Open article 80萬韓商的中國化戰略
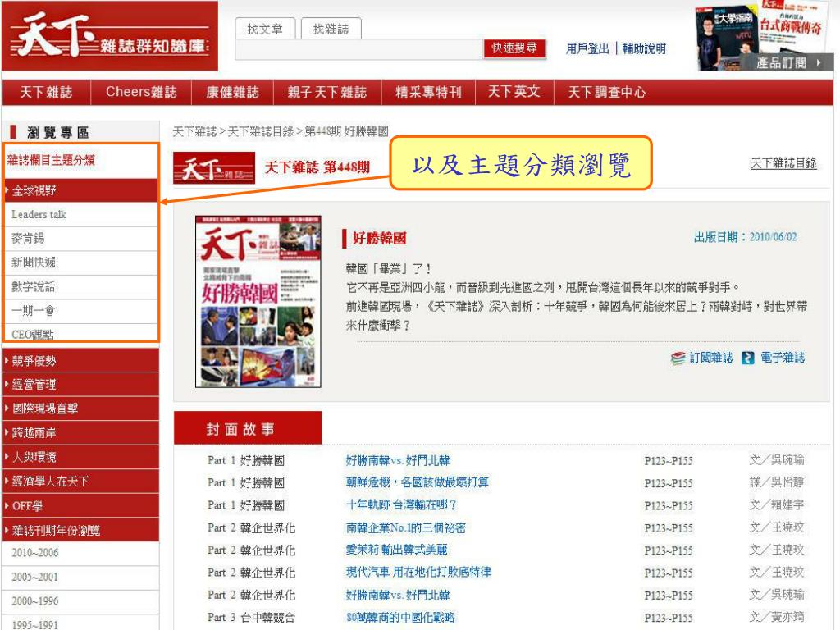The width and height of the screenshot is (840, 630). [x=400, y=618]
